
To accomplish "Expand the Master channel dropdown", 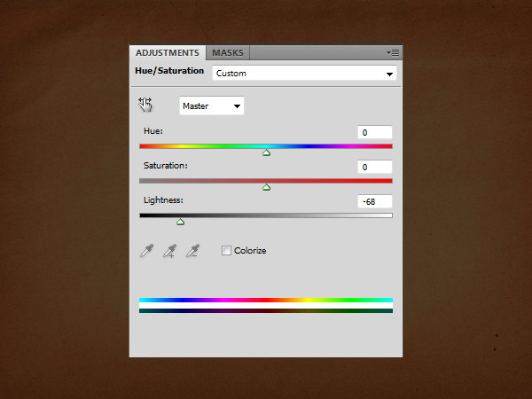I will coord(212,106).
